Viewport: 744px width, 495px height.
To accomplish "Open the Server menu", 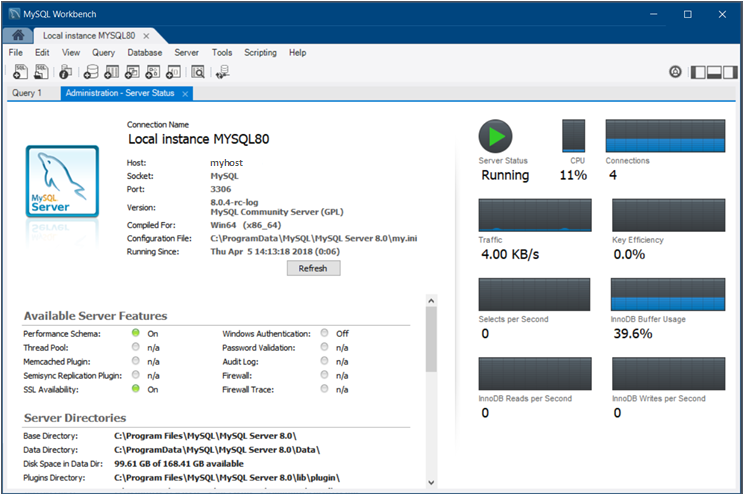I will (x=186, y=52).
